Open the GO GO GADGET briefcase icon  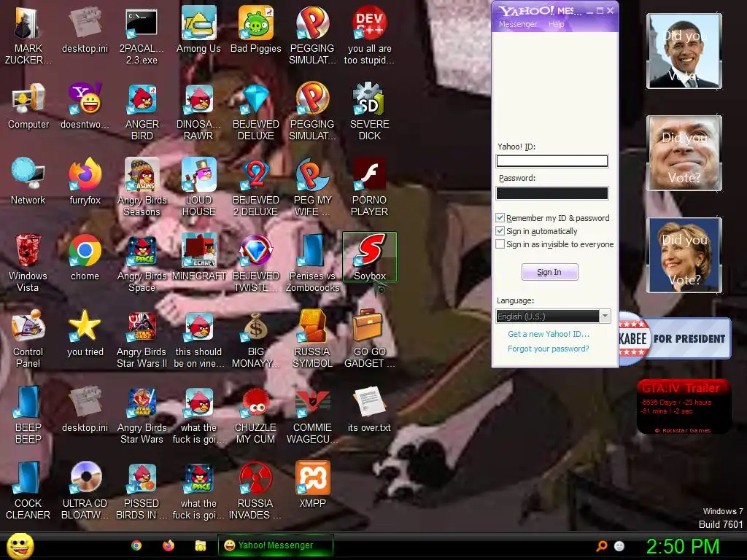(x=370, y=338)
